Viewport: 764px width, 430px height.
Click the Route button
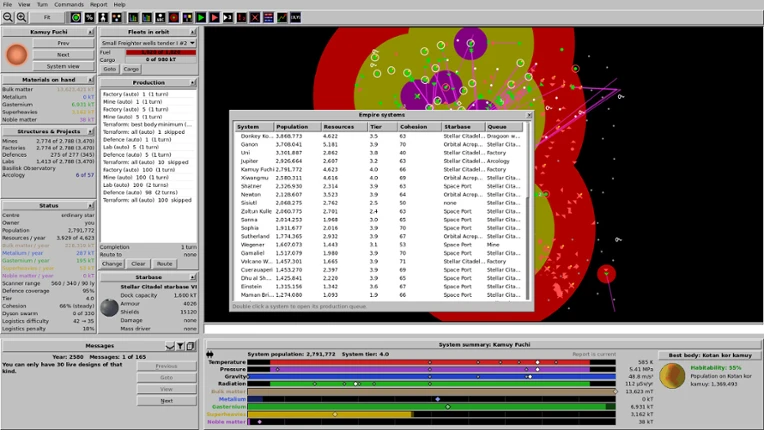(x=164, y=263)
